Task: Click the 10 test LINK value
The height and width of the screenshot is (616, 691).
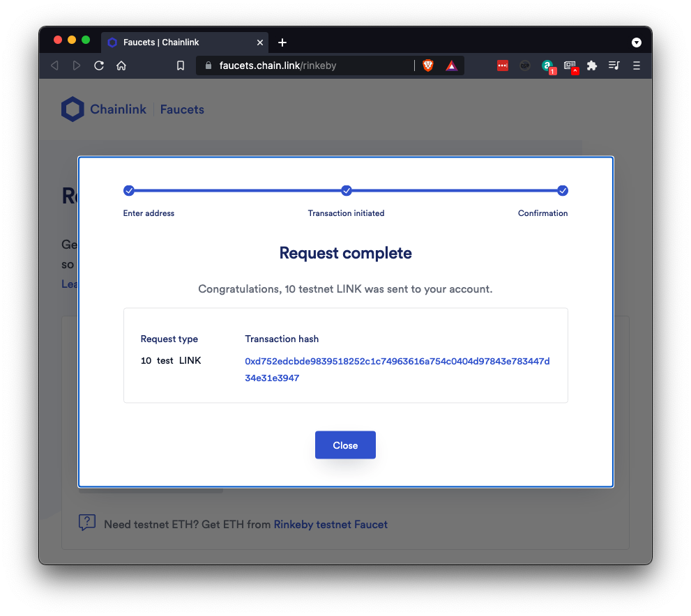Action: point(171,361)
